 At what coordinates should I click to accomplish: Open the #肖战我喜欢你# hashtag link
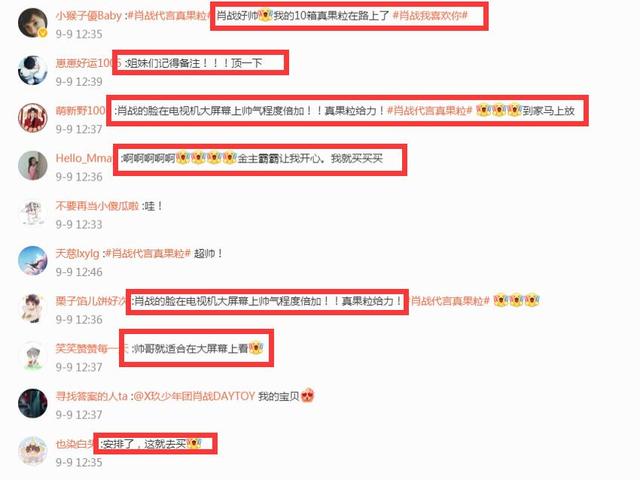coord(430,16)
